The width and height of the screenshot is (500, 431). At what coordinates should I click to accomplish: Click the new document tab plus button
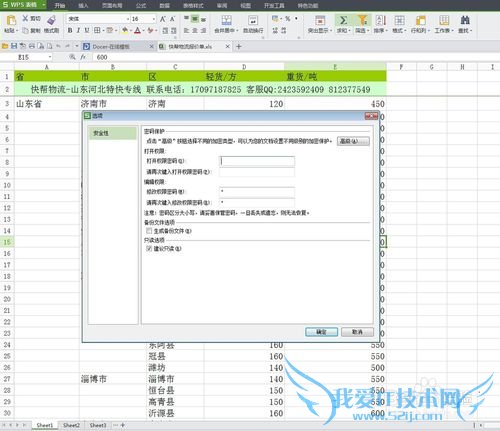pos(239,46)
